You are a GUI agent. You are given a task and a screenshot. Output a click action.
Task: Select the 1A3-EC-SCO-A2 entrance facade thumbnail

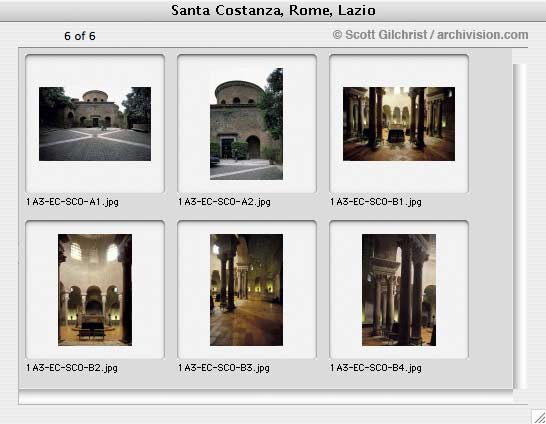pyautogui.click(x=246, y=124)
